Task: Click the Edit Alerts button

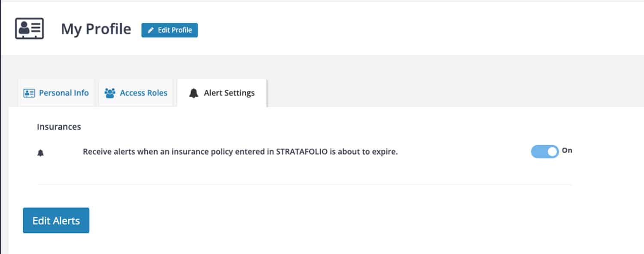Action: tap(56, 220)
